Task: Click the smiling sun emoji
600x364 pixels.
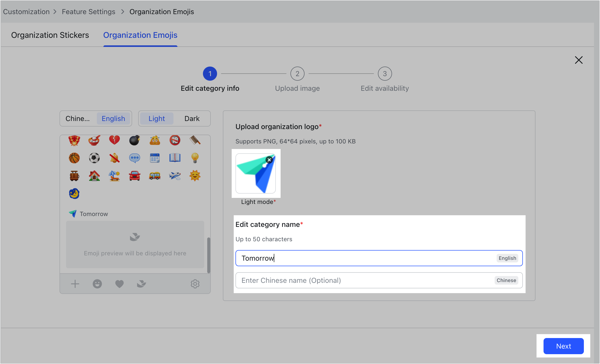Action: (195, 176)
